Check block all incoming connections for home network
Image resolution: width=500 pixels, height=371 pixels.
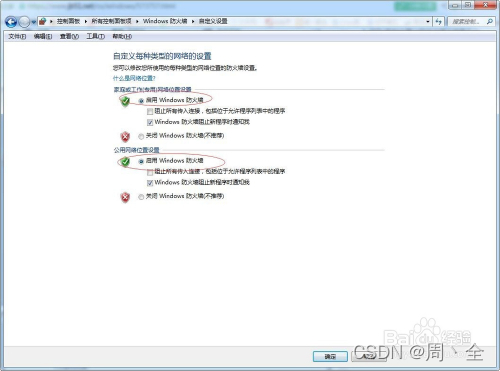150,111
